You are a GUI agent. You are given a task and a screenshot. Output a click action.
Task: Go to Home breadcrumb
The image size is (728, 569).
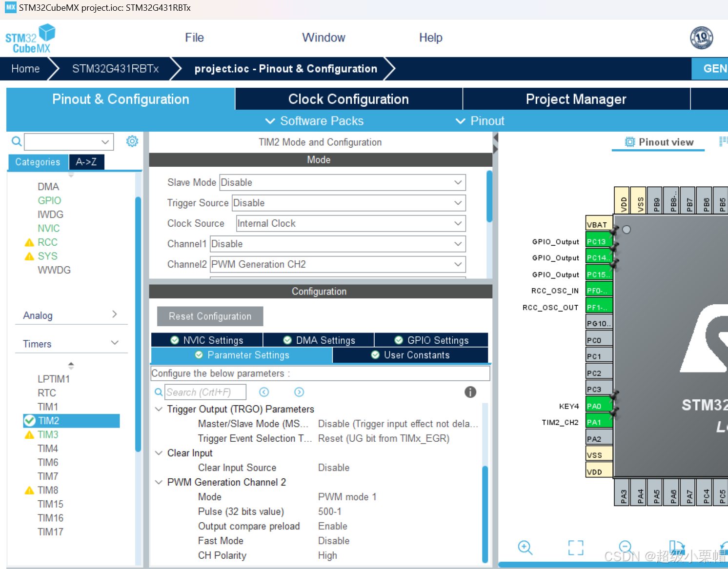tap(25, 69)
